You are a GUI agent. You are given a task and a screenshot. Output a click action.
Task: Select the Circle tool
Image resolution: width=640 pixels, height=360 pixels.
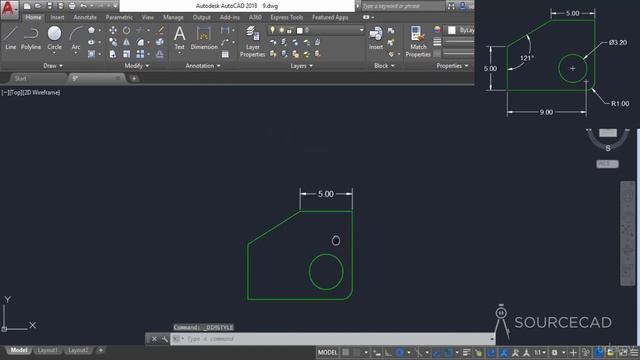click(x=54, y=38)
